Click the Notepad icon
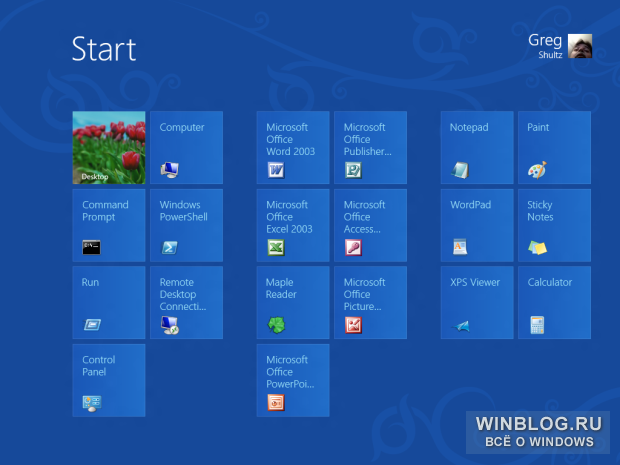 coord(460,170)
